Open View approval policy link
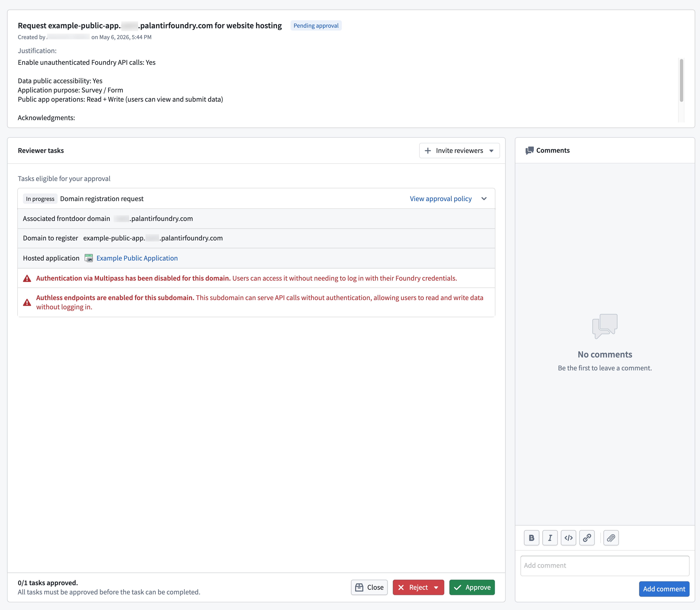The width and height of the screenshot is (700, 610). pyautogui.click(x=441, y=199)
